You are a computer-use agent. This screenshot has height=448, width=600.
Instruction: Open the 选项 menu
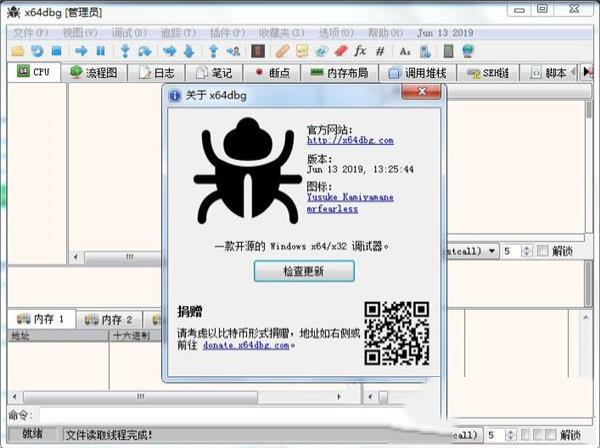pos(336,33)
